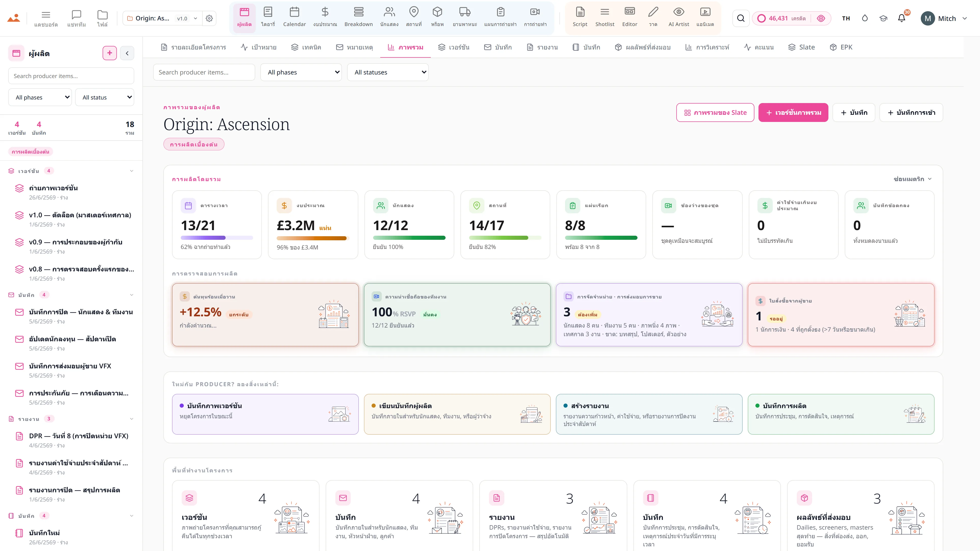Click the + เวอร์ชันภาพรวม button
This screenshot has width=980, height=551.
[793, 112]
